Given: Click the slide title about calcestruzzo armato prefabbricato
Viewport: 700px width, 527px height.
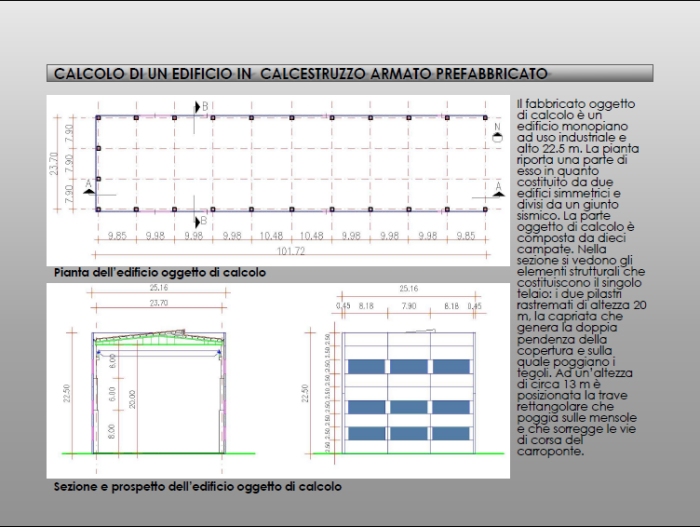Looking at the screenshot, I should [300, 74].
